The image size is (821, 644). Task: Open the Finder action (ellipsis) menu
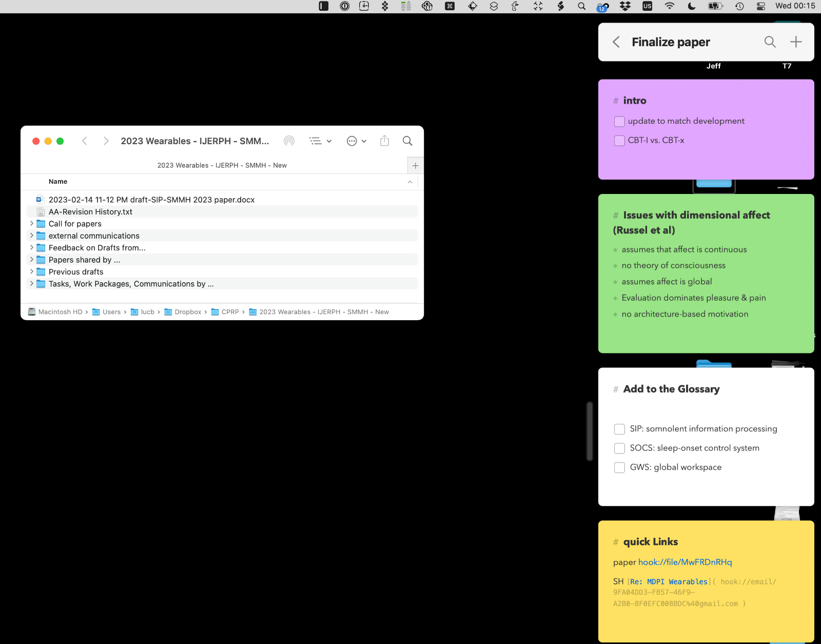click(357, 141)
